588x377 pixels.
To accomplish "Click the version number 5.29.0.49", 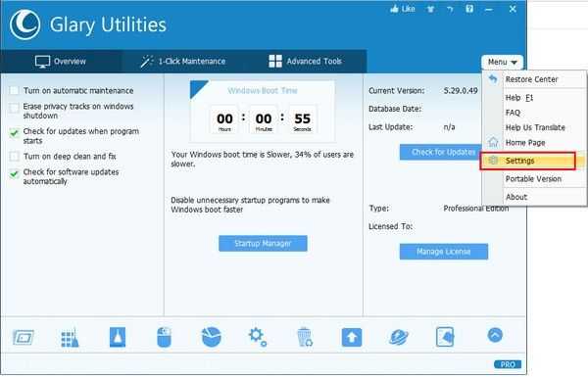I will (461, 91).
